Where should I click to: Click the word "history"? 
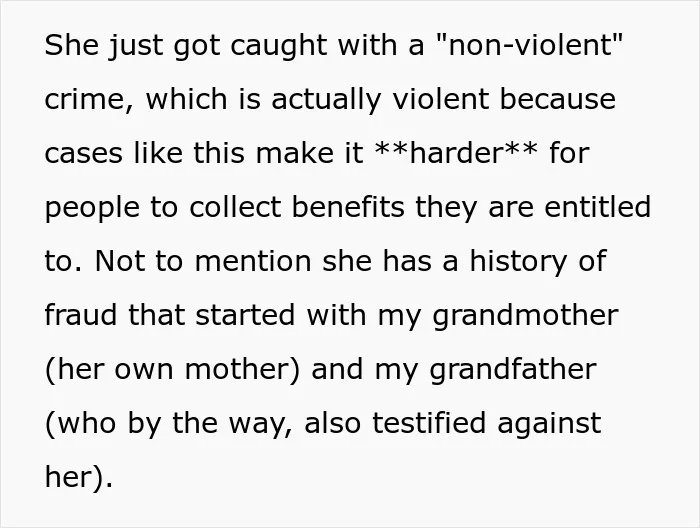click(x=518, y=262)
